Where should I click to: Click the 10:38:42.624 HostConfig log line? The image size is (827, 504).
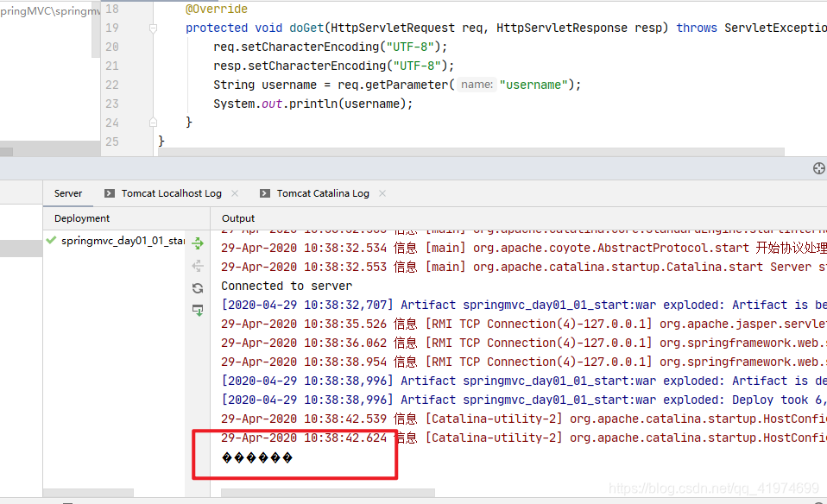(x=524, y=438)
